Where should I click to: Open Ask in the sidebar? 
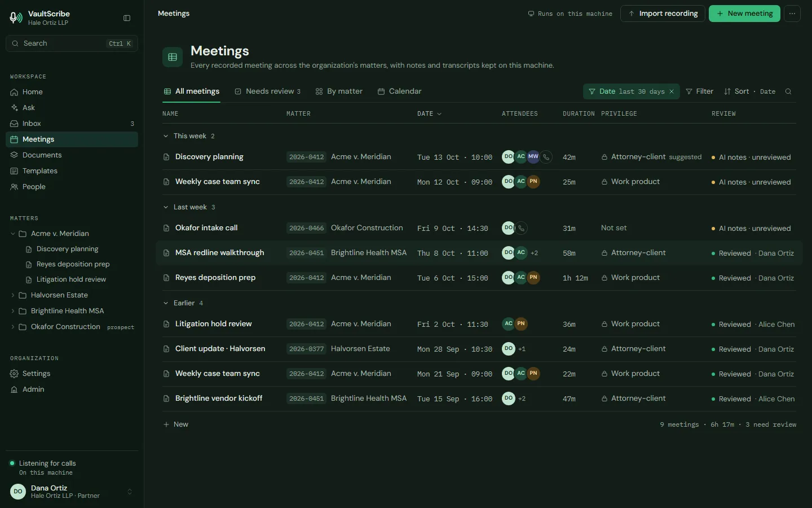[72, 108]
